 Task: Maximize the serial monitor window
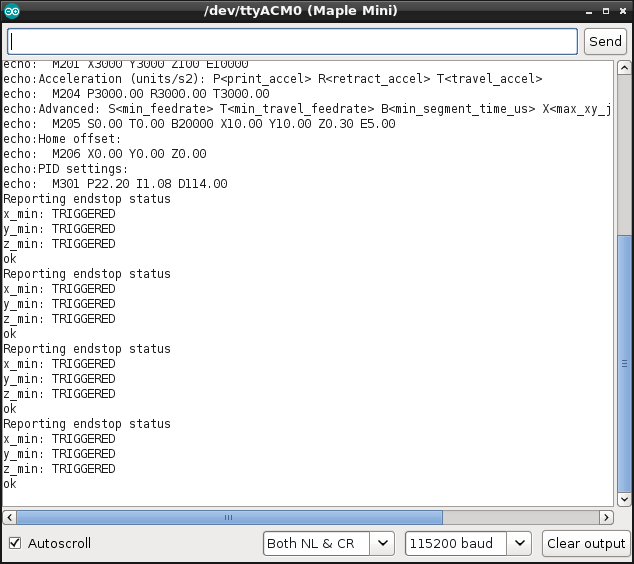pos(601,11)
